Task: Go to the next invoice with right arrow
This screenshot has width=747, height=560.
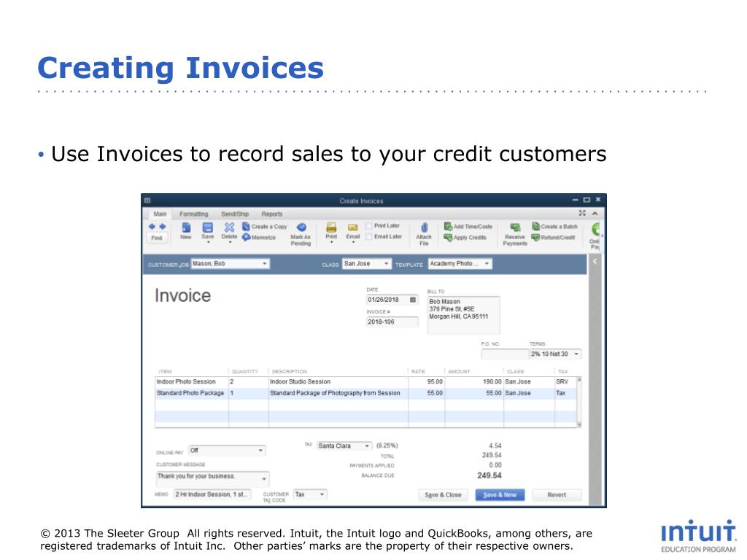Action: point(163,227)
